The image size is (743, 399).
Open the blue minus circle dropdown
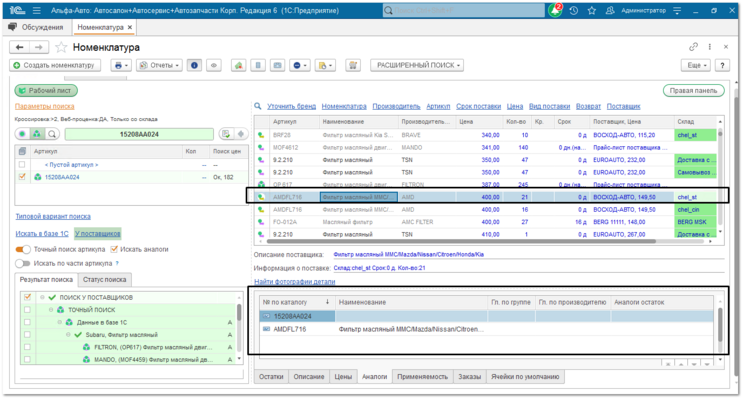coord(300,65)
